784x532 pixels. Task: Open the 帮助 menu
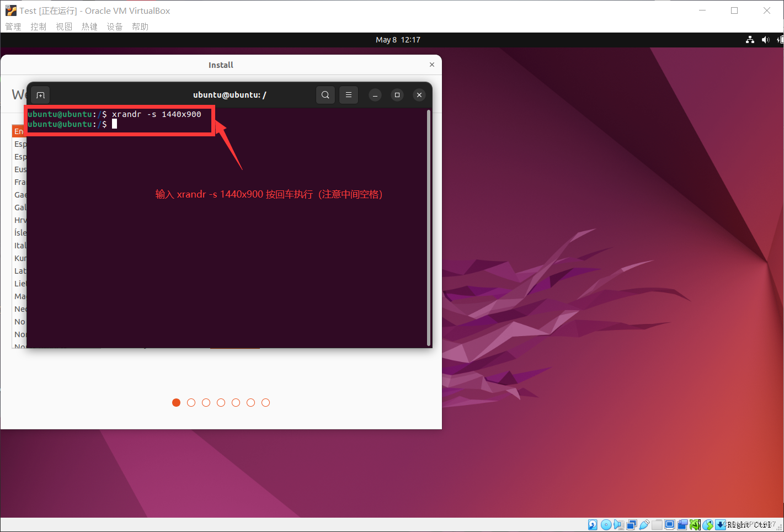(x=140, y=26)
